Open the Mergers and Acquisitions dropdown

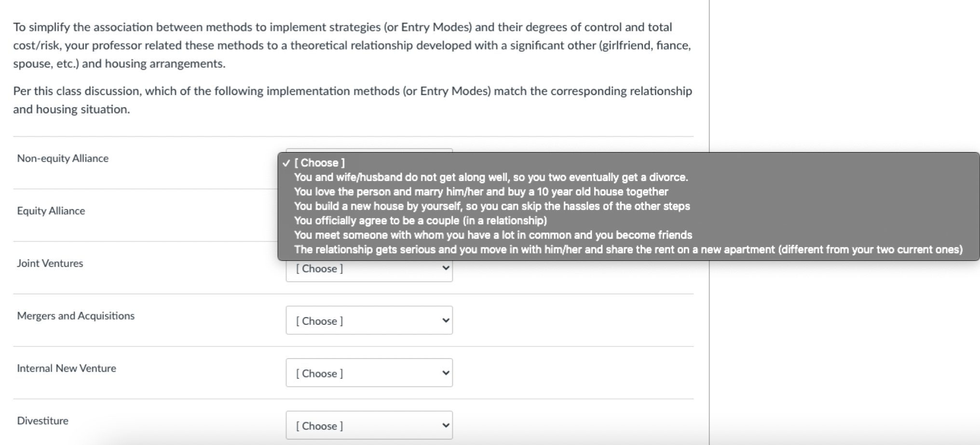coord(369,320)
